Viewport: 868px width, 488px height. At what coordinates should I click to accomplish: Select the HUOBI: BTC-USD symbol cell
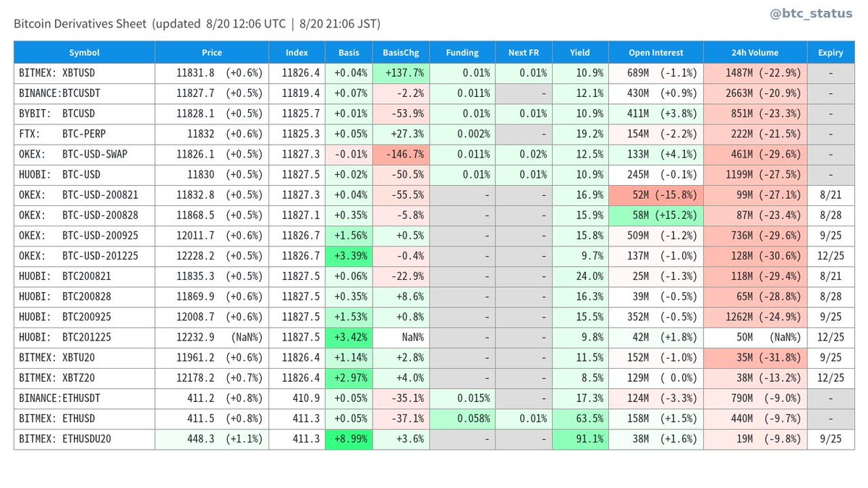pos(85,175)
